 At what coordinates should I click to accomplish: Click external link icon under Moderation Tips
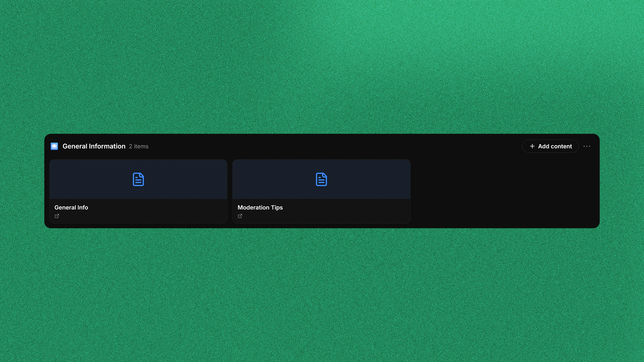(240, 216)
